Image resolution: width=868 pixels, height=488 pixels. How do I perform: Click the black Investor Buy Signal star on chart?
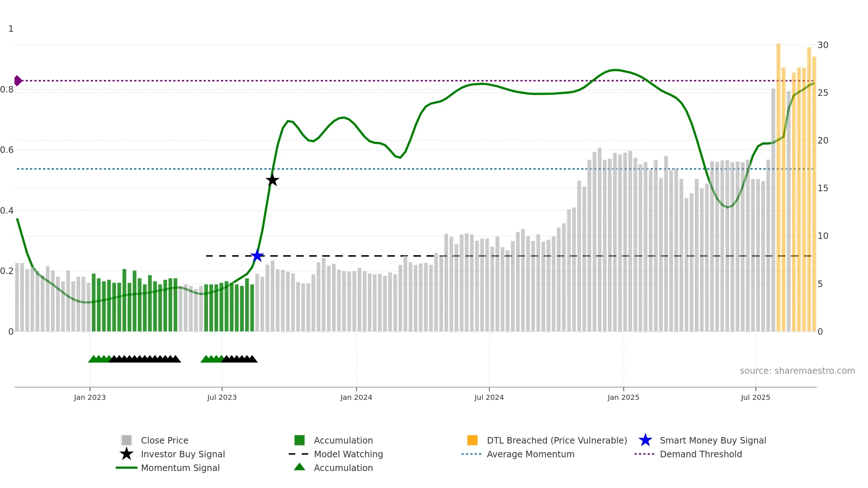[x=272, y=180]
